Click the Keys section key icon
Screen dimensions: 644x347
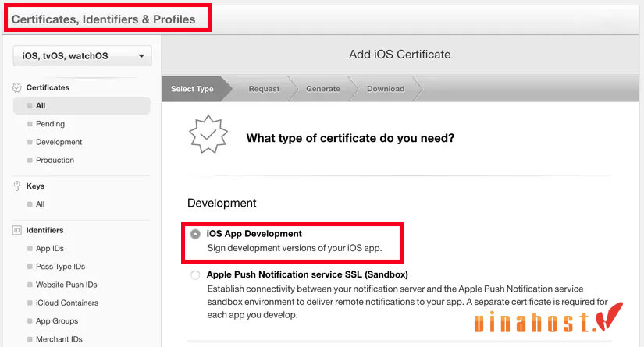(17, 186)
